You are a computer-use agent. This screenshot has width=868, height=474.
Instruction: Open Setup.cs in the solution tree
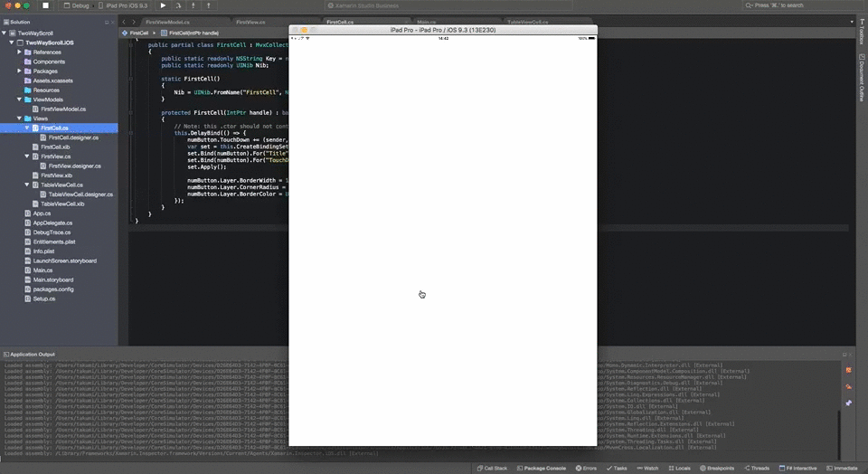40,299
